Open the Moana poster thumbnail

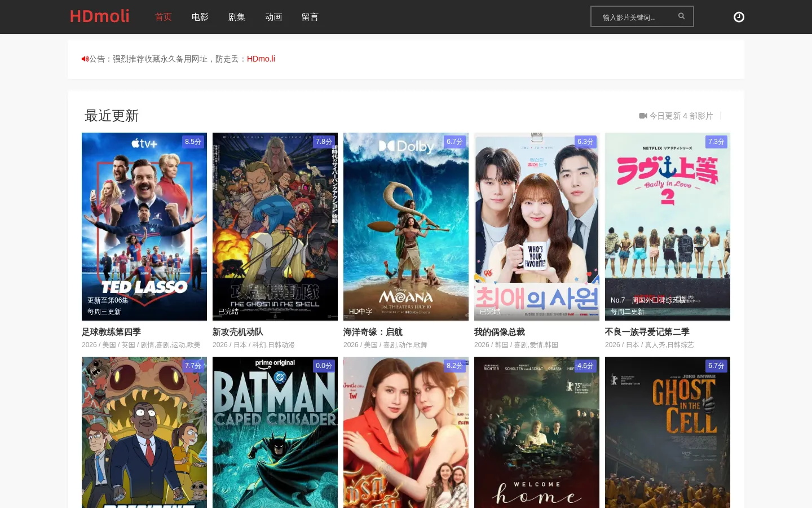(x=406, y=226)
